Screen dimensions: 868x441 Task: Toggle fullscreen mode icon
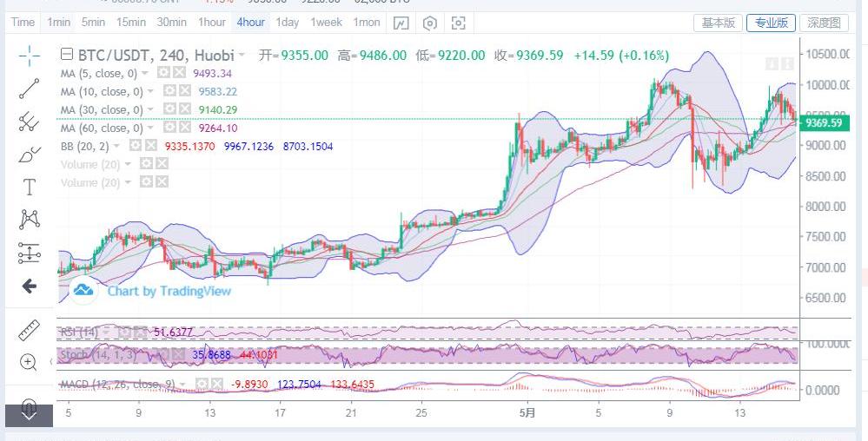click(458, 23)
